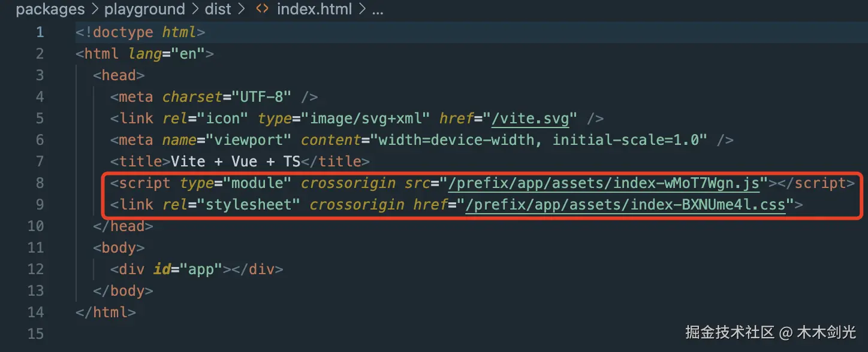Click the closing body tag
868x352 pixels.
[x=123, y=291]
